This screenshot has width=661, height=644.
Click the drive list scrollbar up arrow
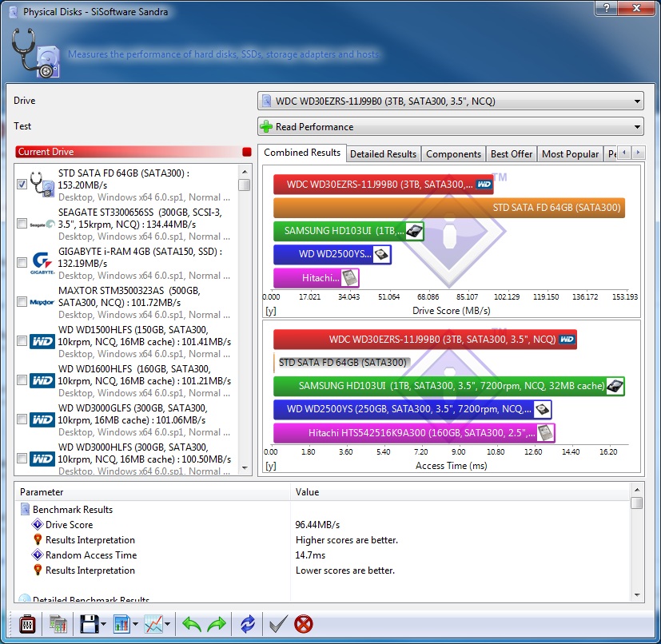pyautogui.click(x=245, y=172)
